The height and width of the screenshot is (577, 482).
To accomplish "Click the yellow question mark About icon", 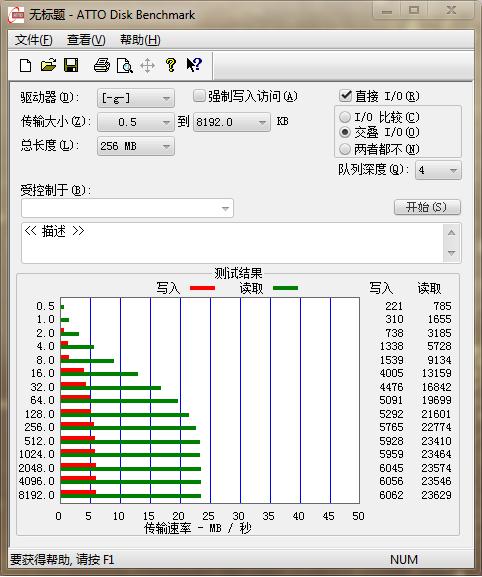I will point(170,65).
